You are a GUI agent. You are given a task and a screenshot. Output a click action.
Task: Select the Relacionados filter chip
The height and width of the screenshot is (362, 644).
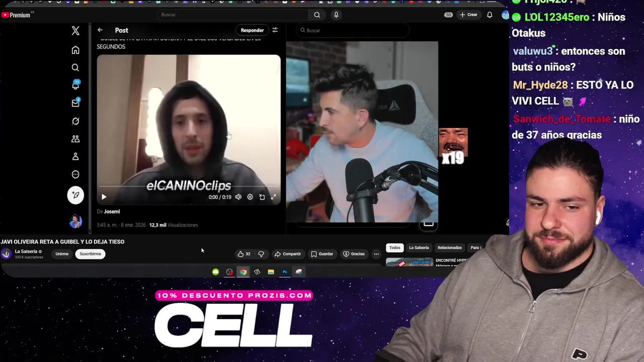[x=449, y=247]
